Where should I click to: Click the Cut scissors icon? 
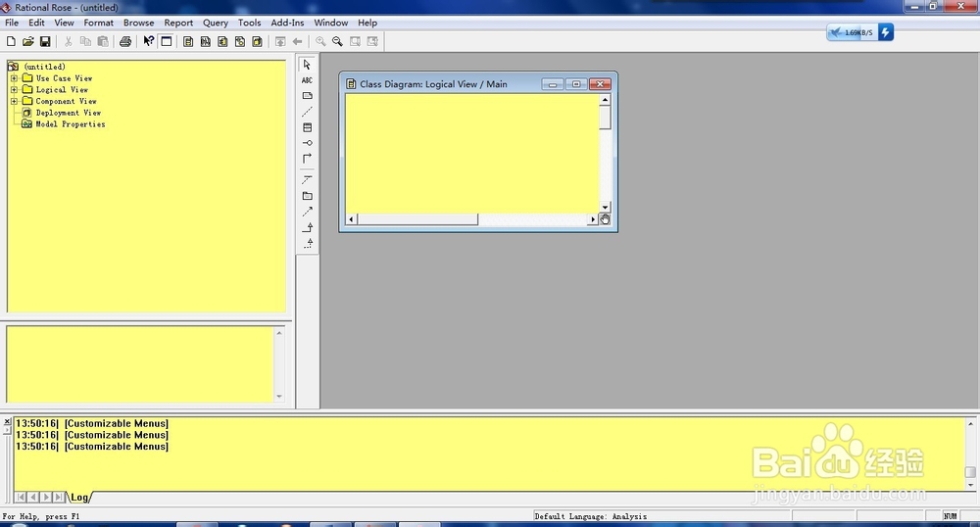[69, 41]
